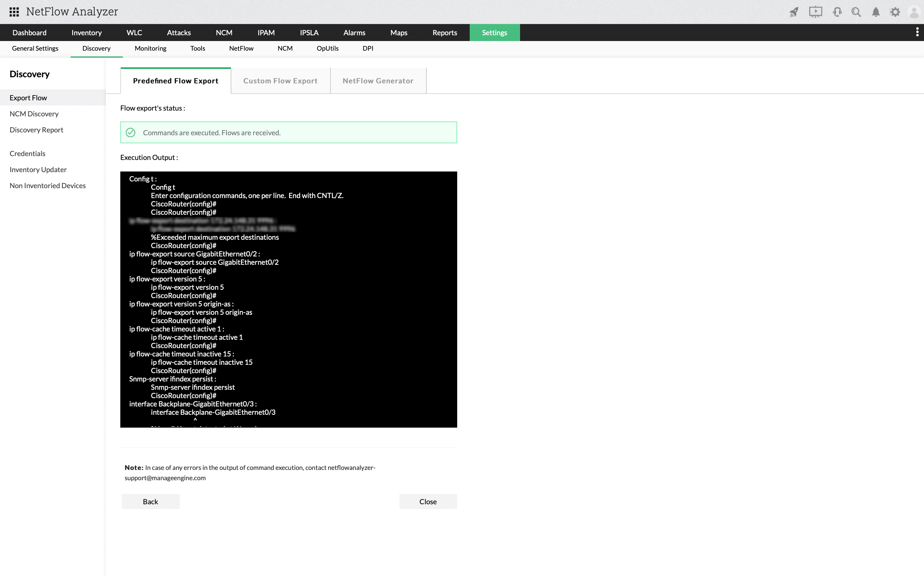Open the user profile avatar
Viewport: 924px width, 577px height.
[914, 12]
